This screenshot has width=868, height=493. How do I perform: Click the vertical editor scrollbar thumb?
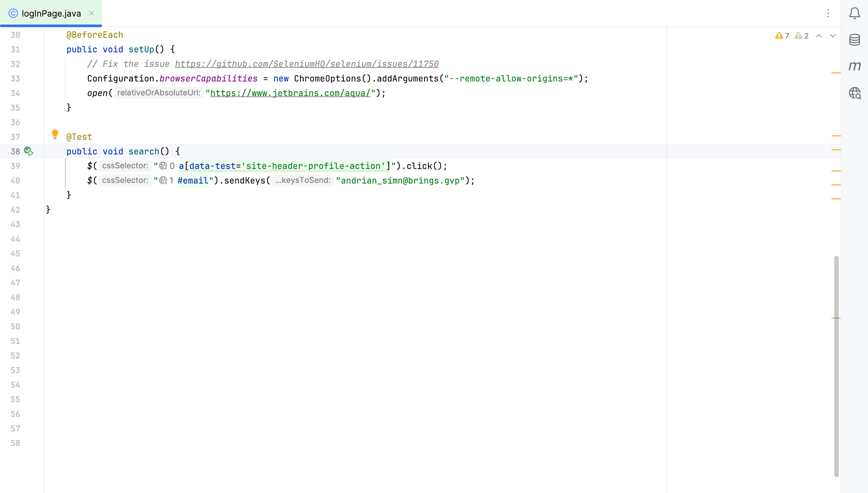(836, 366)
